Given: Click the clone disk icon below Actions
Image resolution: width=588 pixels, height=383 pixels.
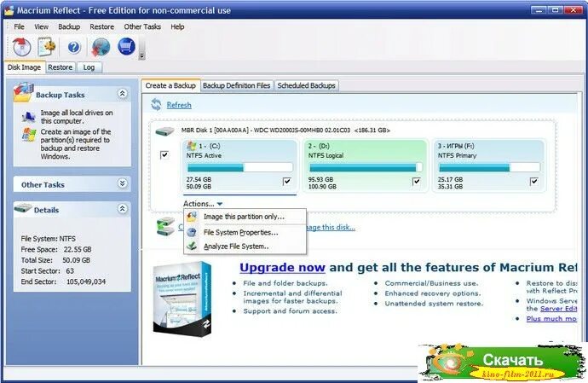Looking at the screenshot, I should click(x=165, y=226).
